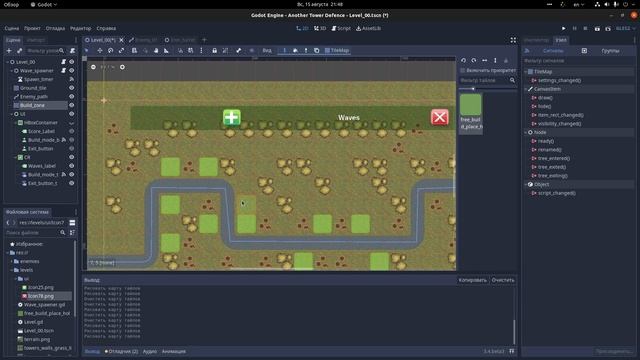Activate the Ruler mode tool
This screenshot has width=640, height=360.
[167, 51]
